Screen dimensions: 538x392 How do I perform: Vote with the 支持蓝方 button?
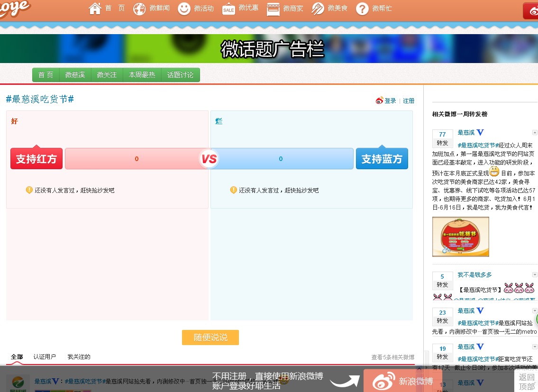[382, 159]
